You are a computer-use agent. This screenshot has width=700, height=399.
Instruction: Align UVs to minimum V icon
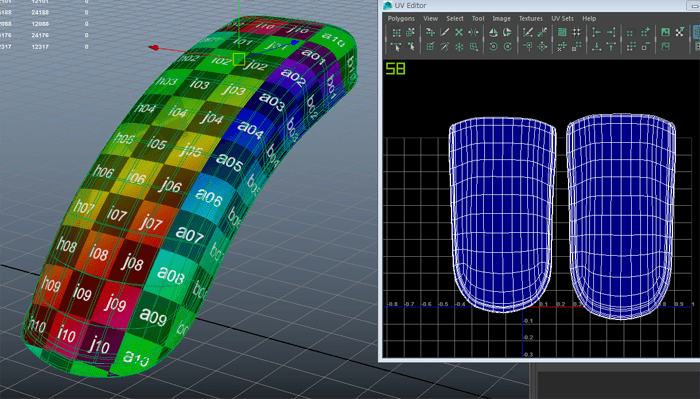pos(596,46)
